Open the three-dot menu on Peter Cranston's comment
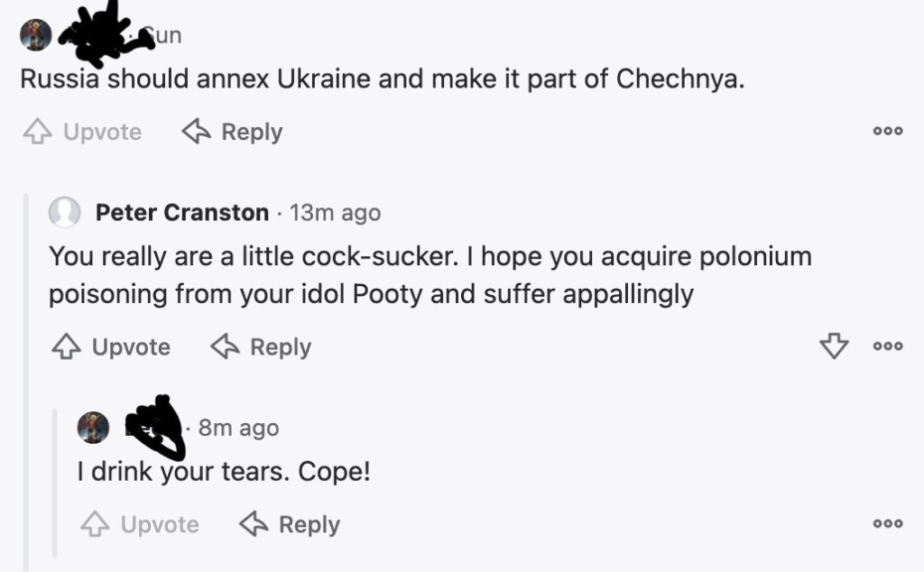Viewport: 924px width, 572px height. coord(887,346)
